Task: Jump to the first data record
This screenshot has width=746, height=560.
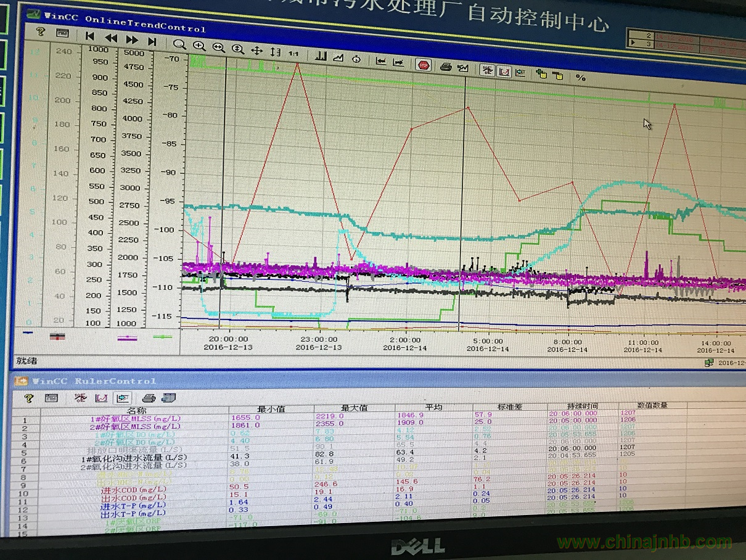Action: coord(90,37)
